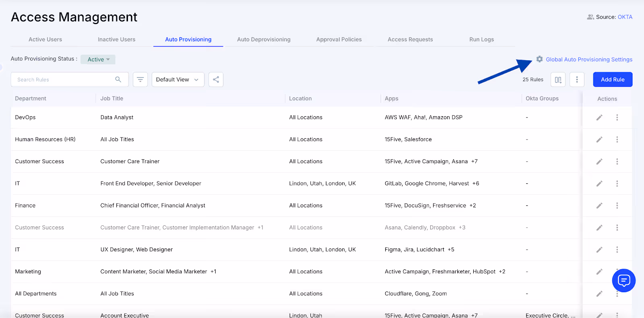Open more options for Customer Care Trainer rule
The width and height of the screenshot is (644, 318).
point(617,162)
